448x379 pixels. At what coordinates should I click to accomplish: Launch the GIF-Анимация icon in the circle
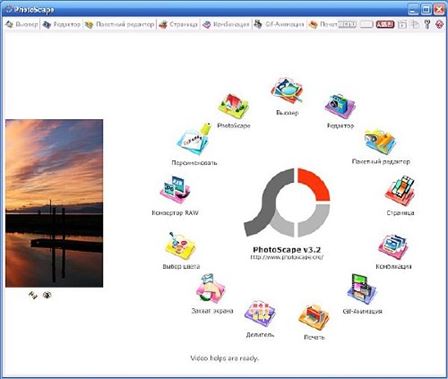pyautogui.click(x=362, y=289)
